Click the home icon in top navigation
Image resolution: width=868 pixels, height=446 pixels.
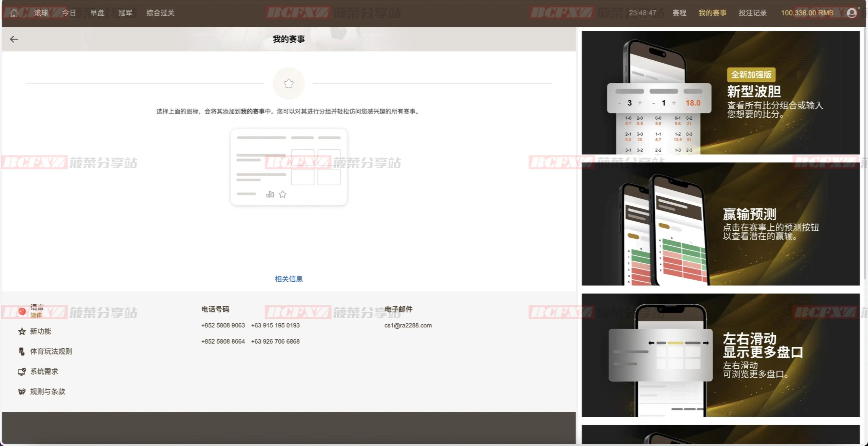(x=14, y=13)
